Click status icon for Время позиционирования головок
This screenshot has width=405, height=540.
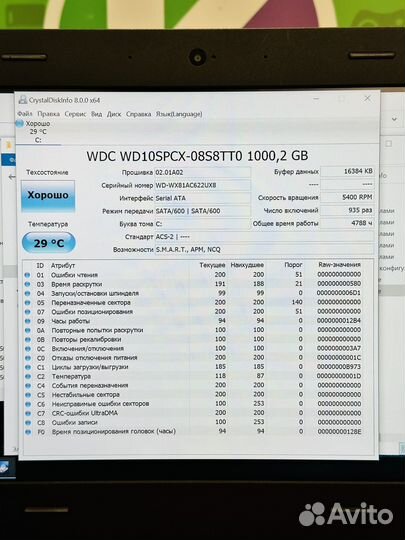pos(28,432)
